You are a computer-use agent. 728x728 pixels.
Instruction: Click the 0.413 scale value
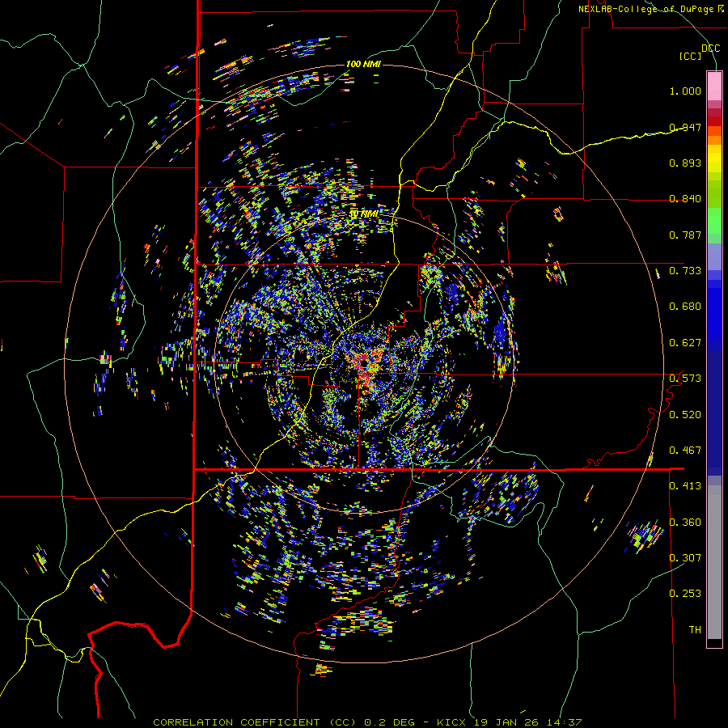point(685,486)
